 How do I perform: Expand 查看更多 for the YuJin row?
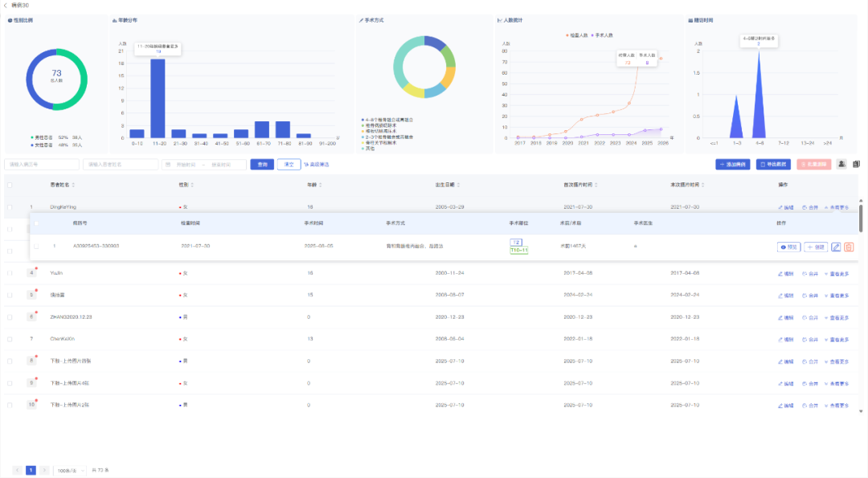click(837, 273)
